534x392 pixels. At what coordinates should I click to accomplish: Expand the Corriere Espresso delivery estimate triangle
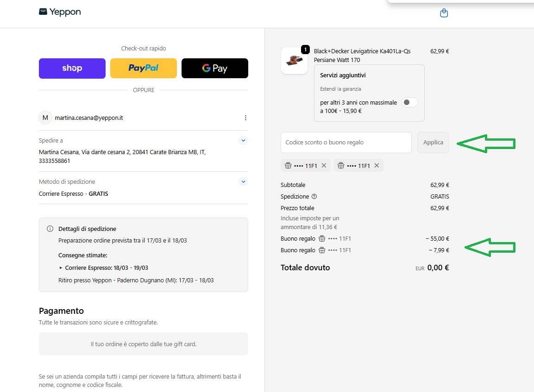click(61, 268)
